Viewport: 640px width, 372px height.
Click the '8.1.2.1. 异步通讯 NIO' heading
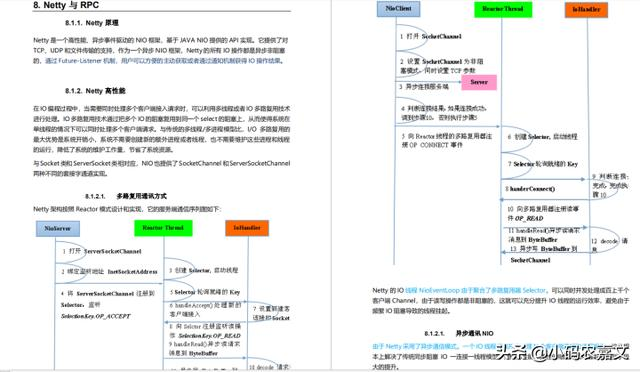point(459,333)
